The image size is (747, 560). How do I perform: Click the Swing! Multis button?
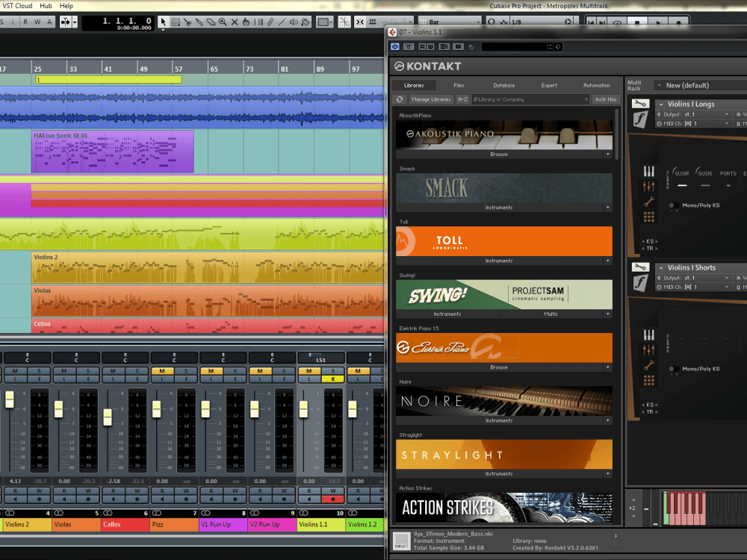tap(551, 314)
